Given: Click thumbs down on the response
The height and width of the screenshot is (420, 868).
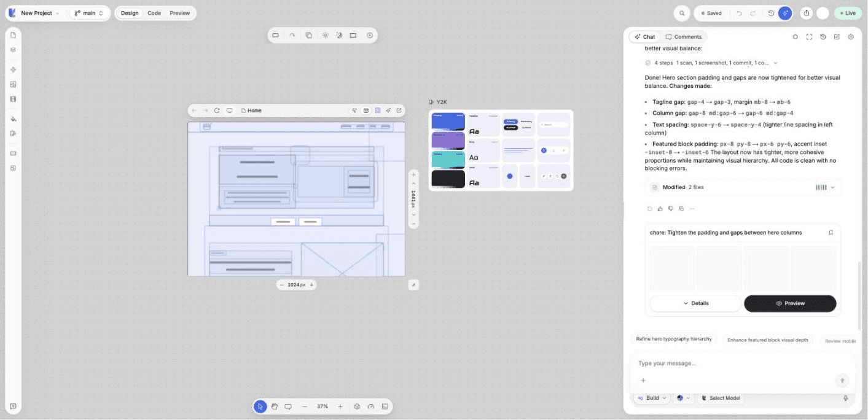Looking at the screenshot, I should coord(671,209).
